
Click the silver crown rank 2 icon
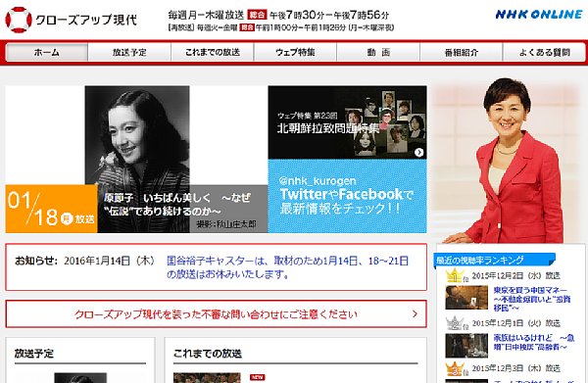(454, 323)
